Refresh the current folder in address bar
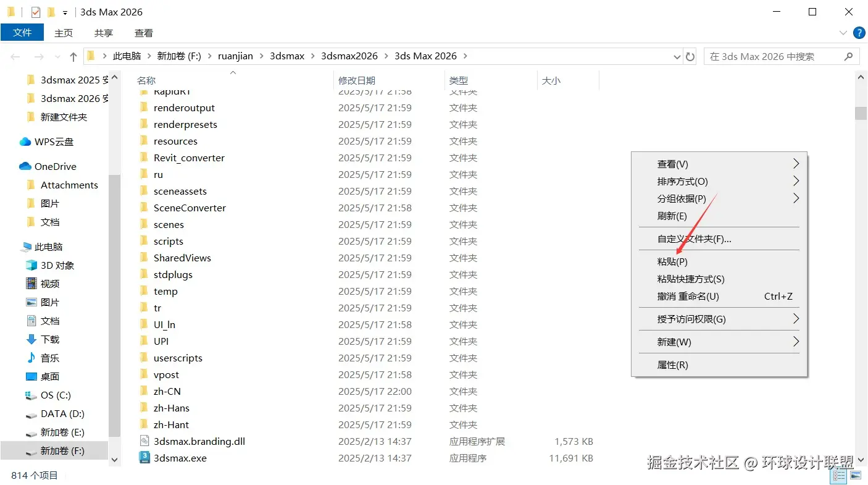The width and height of the screenshot is (868, 485). [690, 56]
